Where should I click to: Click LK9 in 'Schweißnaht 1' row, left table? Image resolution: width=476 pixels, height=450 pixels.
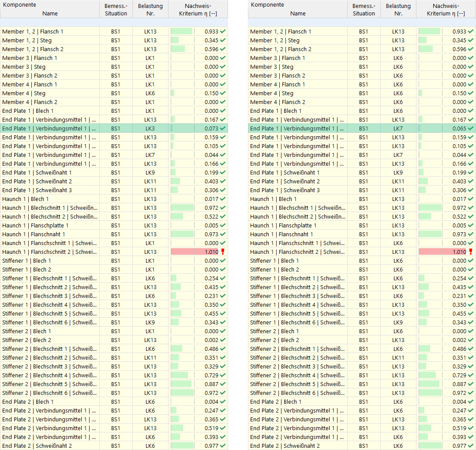click(150, 172)
